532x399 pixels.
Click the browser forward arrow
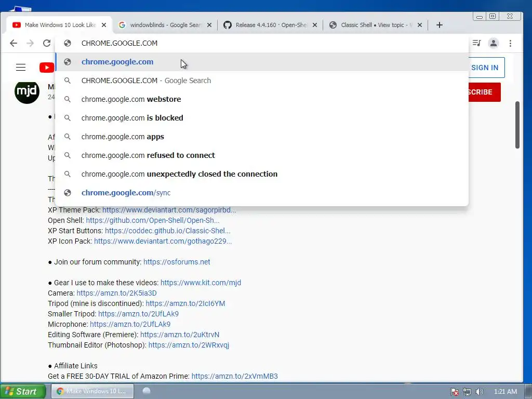click(30, 43)
